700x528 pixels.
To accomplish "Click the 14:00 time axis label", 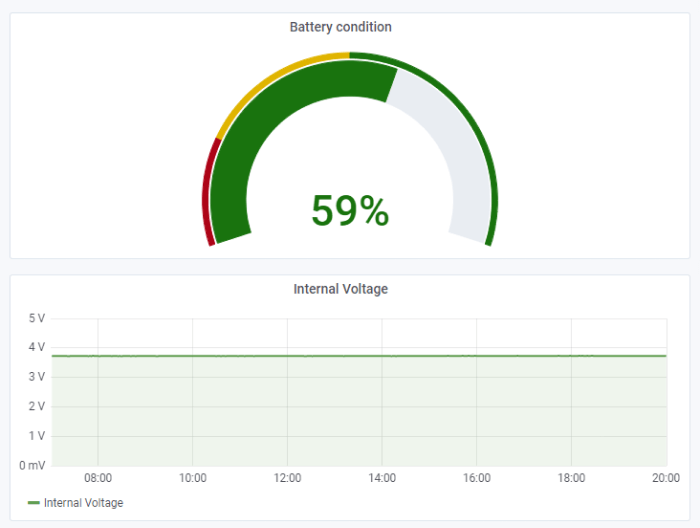I will (382, 478).
